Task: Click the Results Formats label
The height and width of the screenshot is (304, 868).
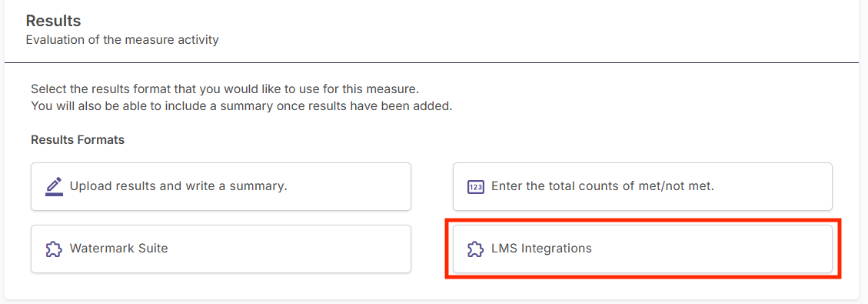Action: [78, 140]
